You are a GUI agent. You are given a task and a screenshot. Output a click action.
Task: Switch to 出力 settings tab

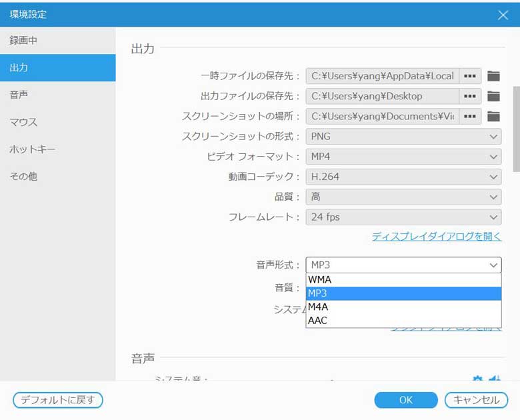[x=58, y=68]
